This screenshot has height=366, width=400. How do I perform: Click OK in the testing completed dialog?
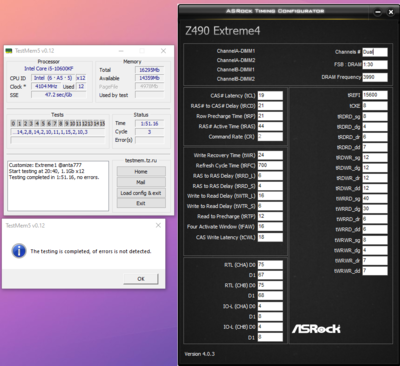(141, 279)
